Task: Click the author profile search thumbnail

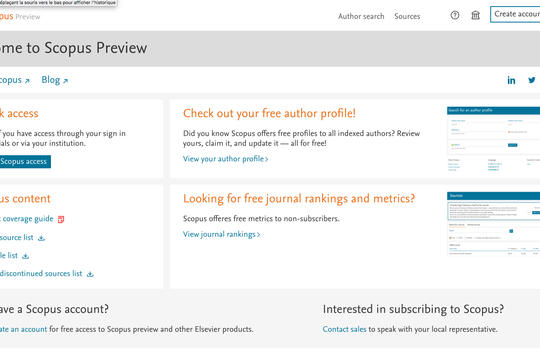Action: [x=494, y=140]
